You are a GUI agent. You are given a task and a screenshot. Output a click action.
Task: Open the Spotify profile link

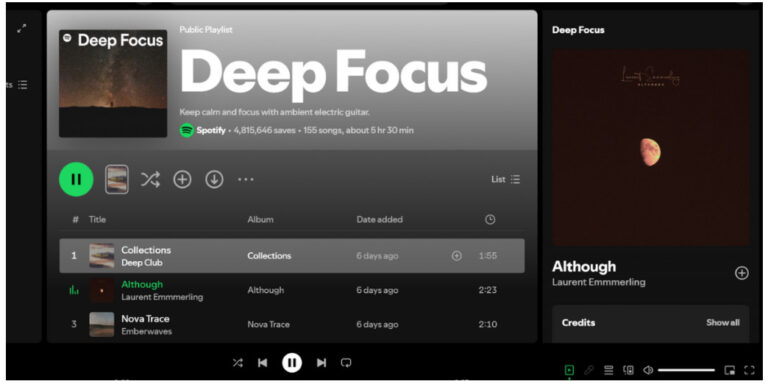[x=211, y=130]
